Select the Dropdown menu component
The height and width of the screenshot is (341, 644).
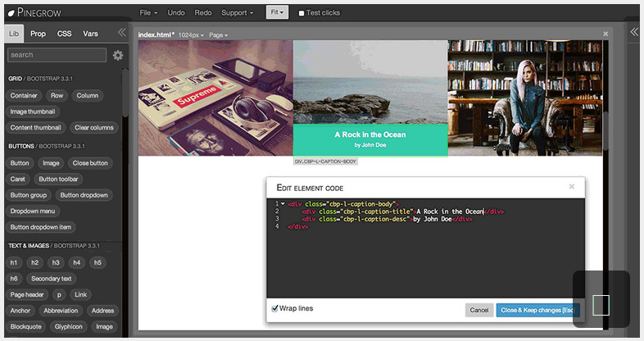(x=33, y=211)
